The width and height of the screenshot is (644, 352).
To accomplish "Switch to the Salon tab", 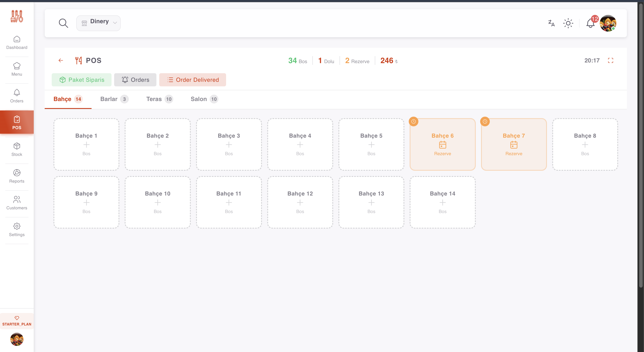I will (x=204, y=99).
